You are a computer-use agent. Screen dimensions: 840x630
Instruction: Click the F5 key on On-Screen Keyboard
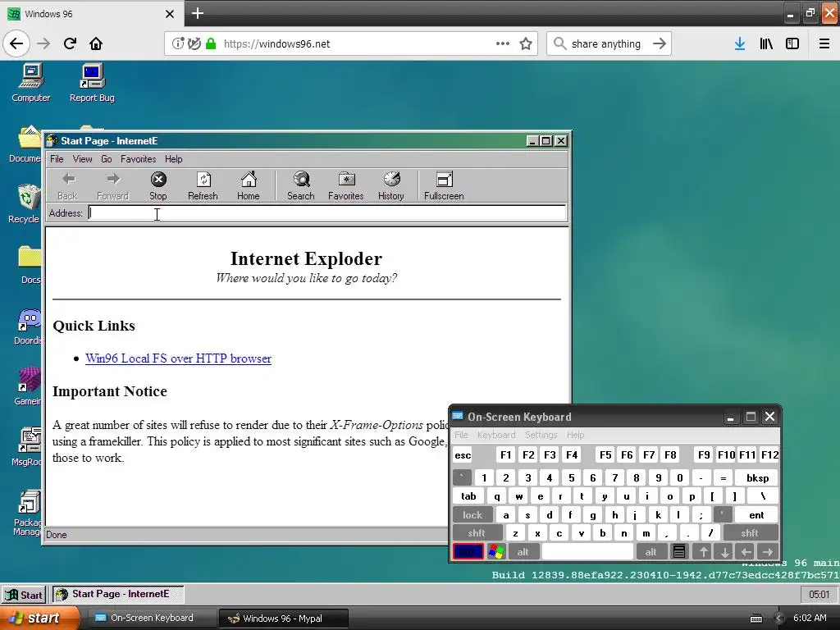[605, 455]
